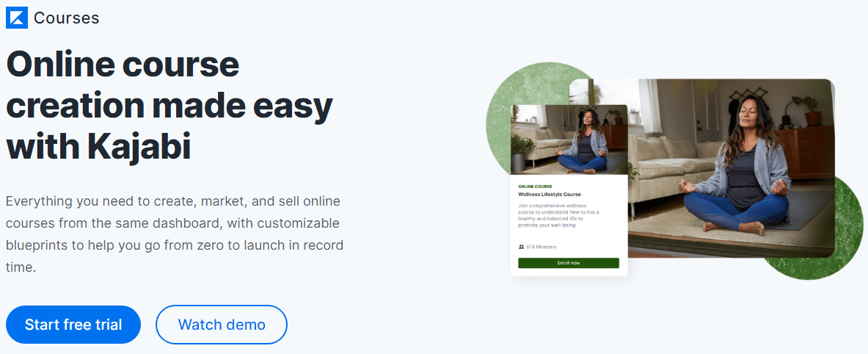Open the small course card thumbnail image

(x=569, y=140)
